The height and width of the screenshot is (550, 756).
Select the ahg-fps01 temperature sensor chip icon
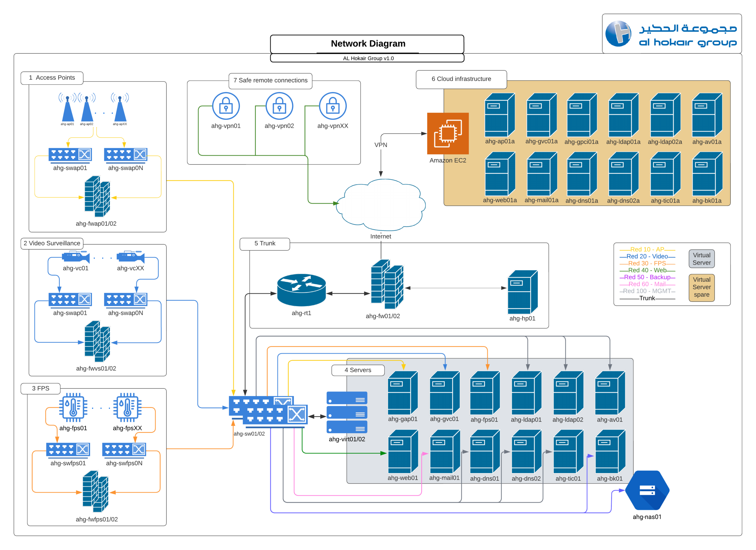[x=73, y=407]
